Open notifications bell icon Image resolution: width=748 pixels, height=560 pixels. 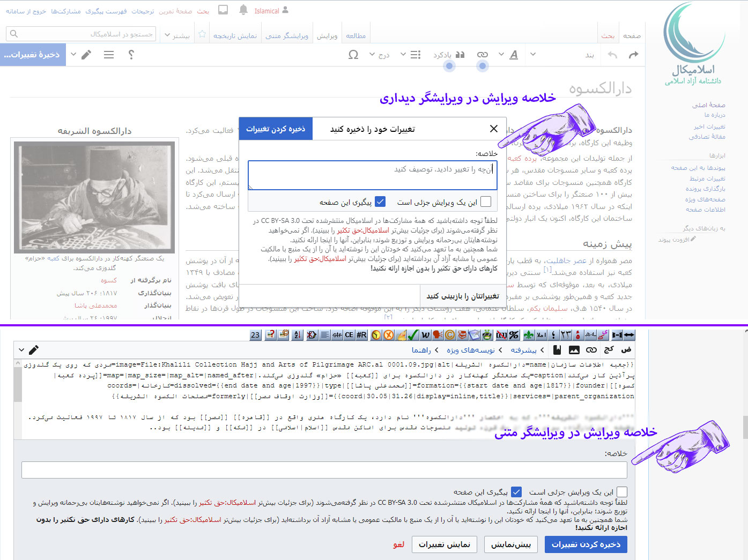[243, 10]
